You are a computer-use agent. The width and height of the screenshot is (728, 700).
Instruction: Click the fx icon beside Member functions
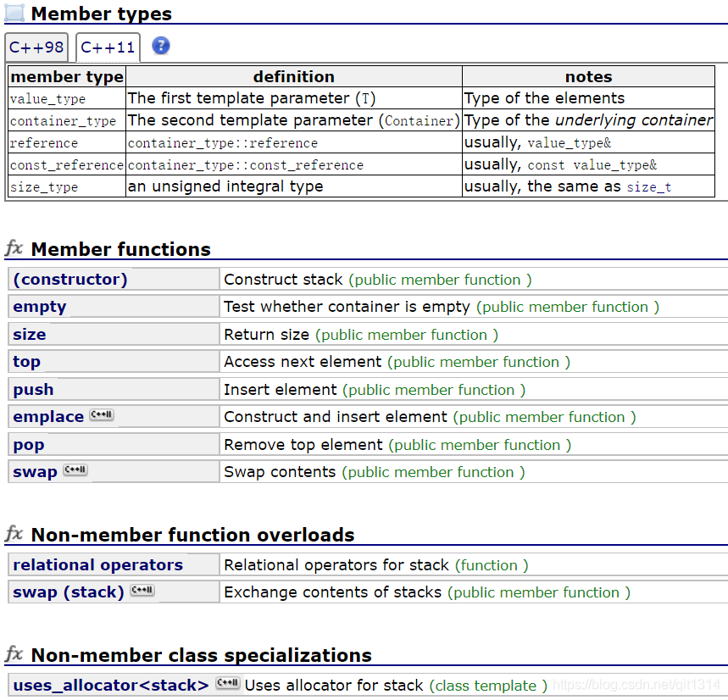[x=14, y=247]
